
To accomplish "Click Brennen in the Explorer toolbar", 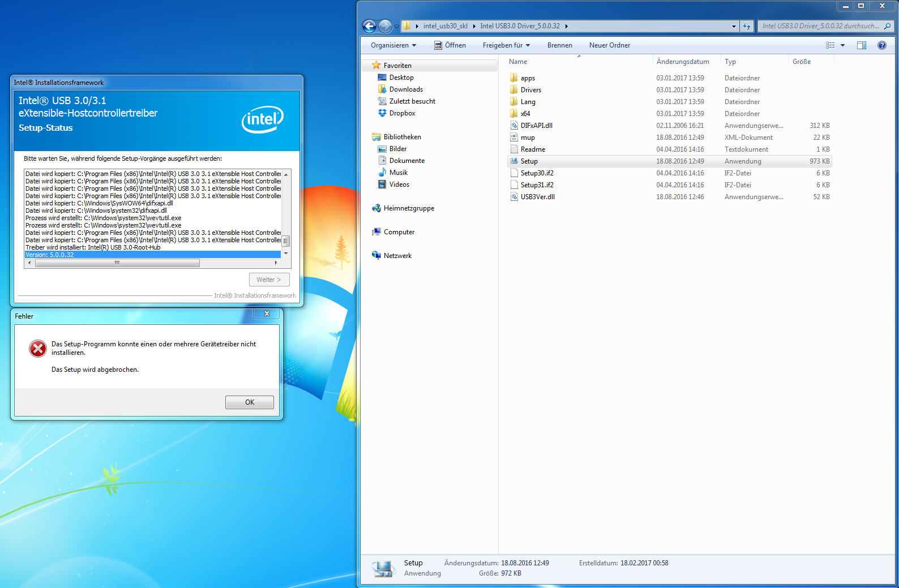I will pyautogui.click(x=559, y=45).
